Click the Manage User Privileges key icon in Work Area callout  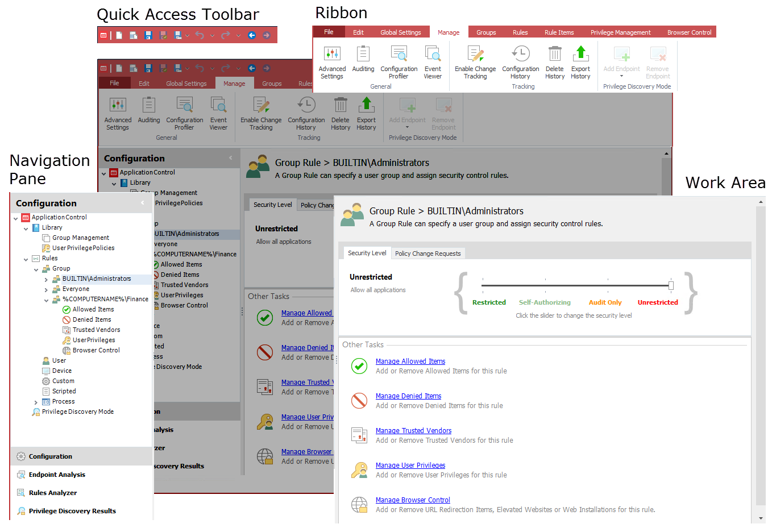click(x=359, y=470)
